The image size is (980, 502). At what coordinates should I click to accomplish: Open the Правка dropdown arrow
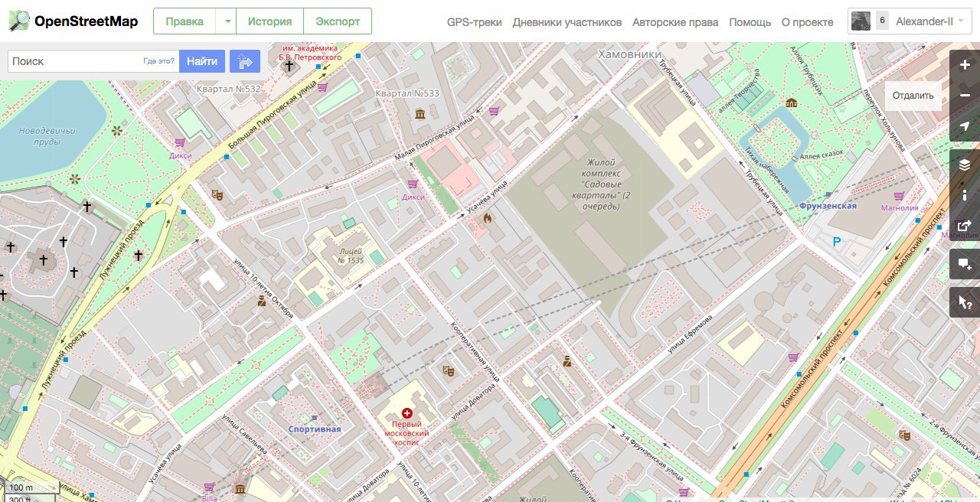(227, 21)
